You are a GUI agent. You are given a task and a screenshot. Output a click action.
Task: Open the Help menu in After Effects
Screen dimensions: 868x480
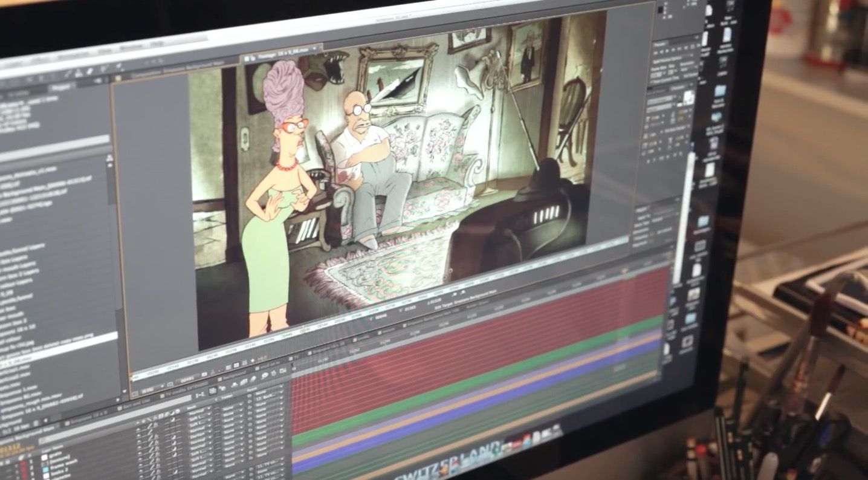(x=158, y=44)
